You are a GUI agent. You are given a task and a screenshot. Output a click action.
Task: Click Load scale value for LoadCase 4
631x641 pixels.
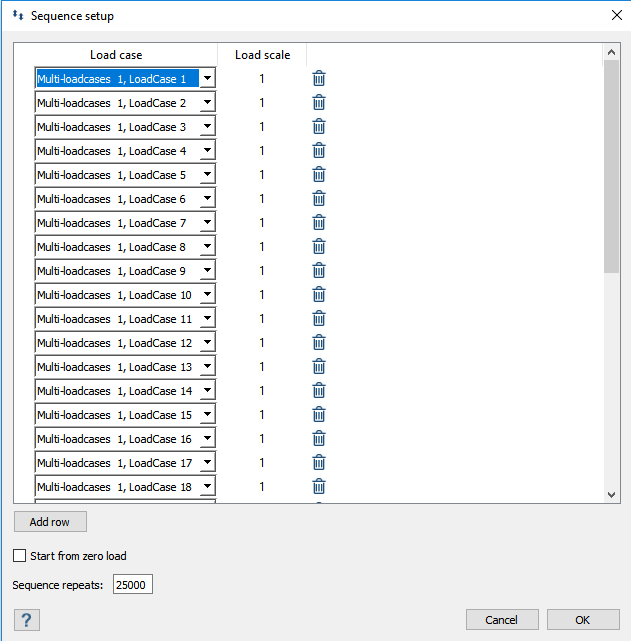[x=262, y=151]
